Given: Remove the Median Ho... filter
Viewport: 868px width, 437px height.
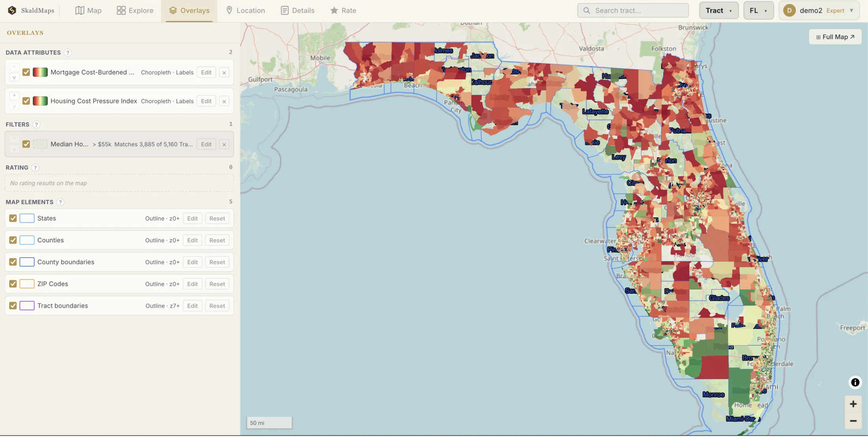Looking at the screenshot, I should click(x=224, y=144).
